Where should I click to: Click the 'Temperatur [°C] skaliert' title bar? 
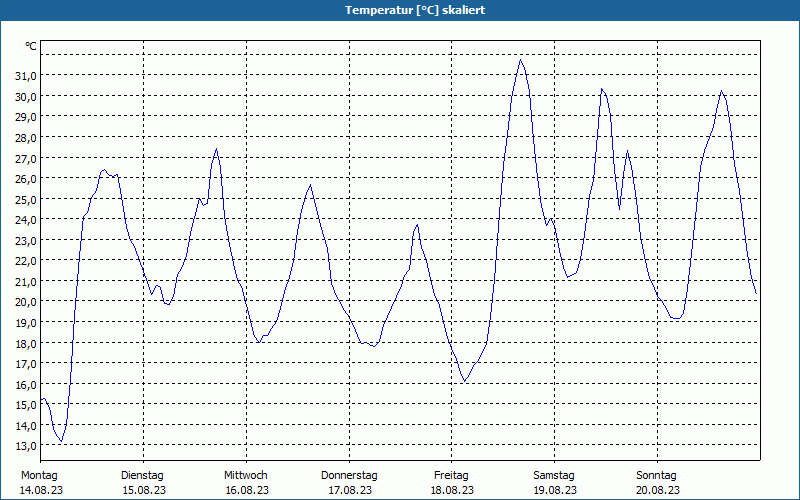(400, 10)
